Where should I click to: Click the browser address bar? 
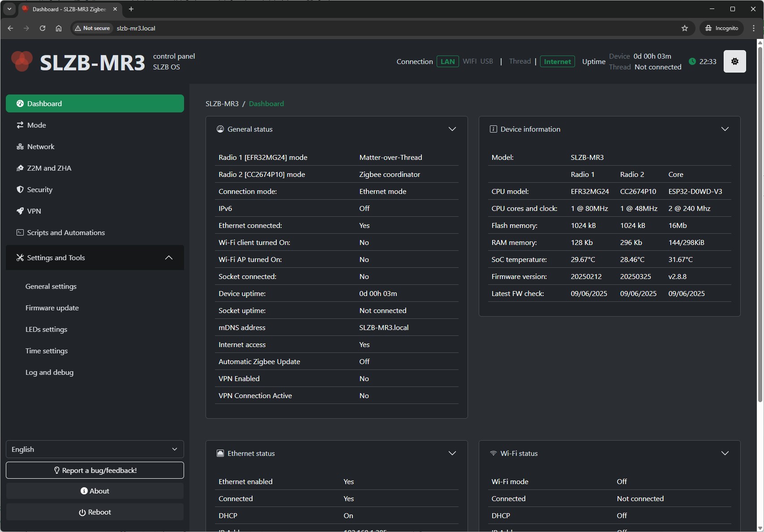(358, 28)
